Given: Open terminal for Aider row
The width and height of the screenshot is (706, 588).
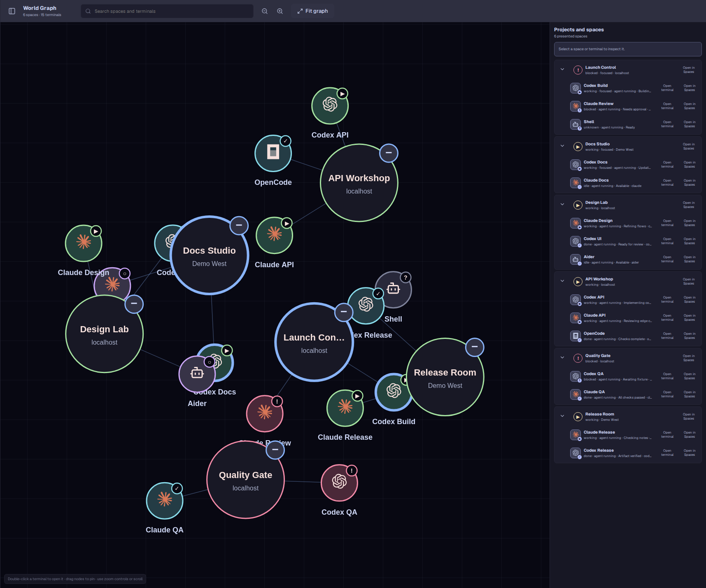Looking at the screenshot, I should [x=667, y=259].
